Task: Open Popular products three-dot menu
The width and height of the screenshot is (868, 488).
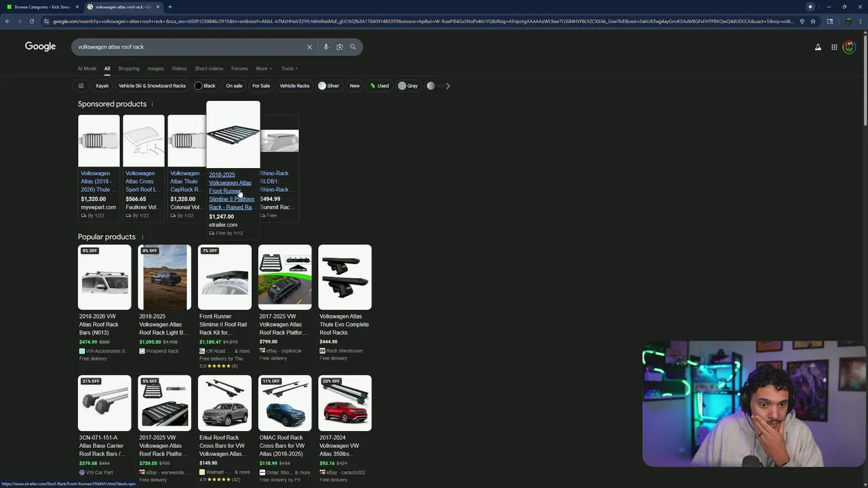Action: (x=142, y=237)
